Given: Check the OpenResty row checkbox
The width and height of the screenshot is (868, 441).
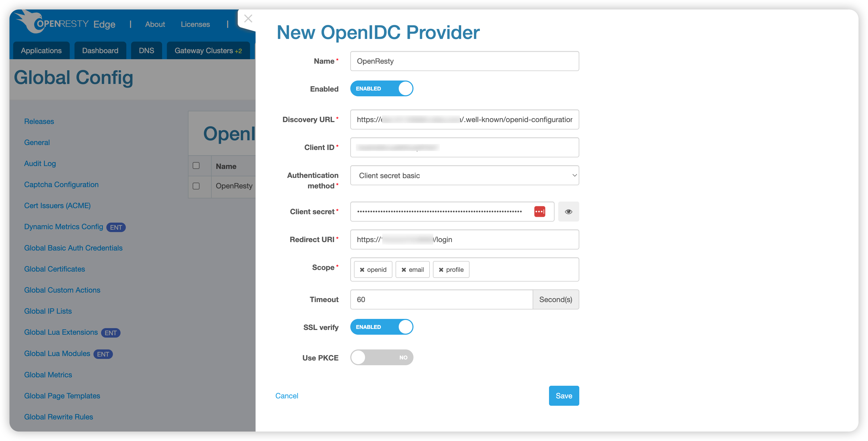Looking at the screenshot, I should [x=196, y=186].
